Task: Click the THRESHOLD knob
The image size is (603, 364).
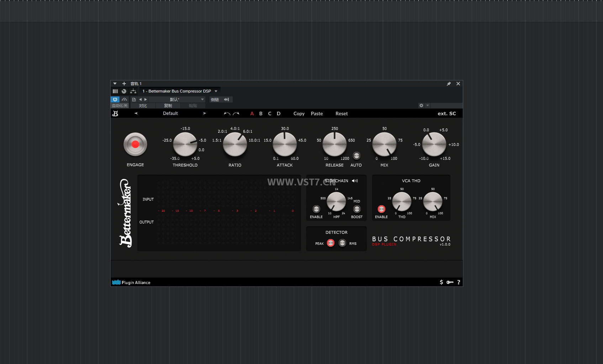Action: pyautogui.click(x=185, y=144)
